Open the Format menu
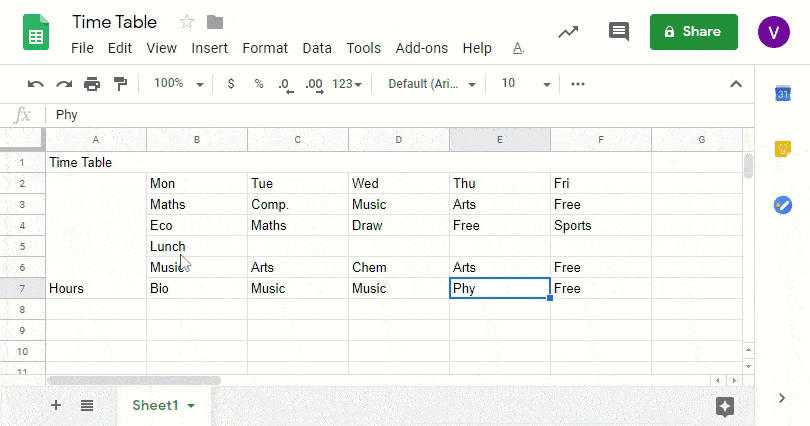The width and height of the screenshot is (810, 426). [x=265, y=48]
